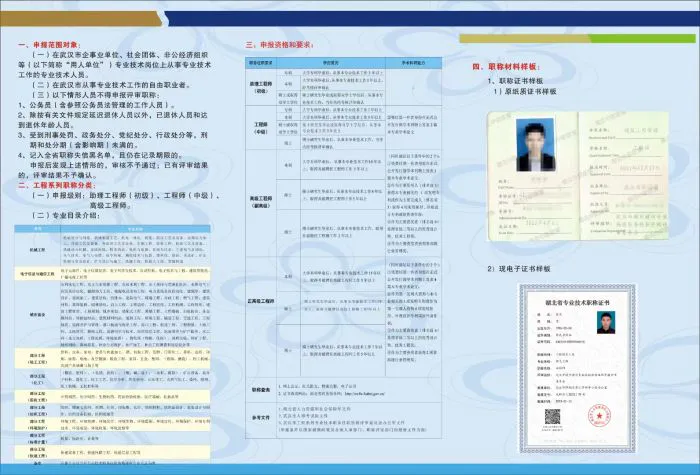Click the heading 二、工程系列职称分类
700x475 pixels.
(57, 185)
